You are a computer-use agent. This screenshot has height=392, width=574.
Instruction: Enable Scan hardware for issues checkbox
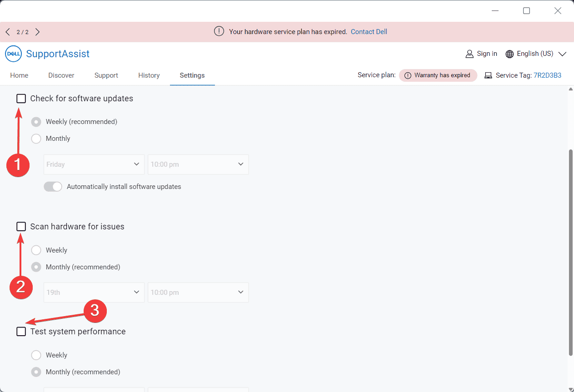click(21, 226)
